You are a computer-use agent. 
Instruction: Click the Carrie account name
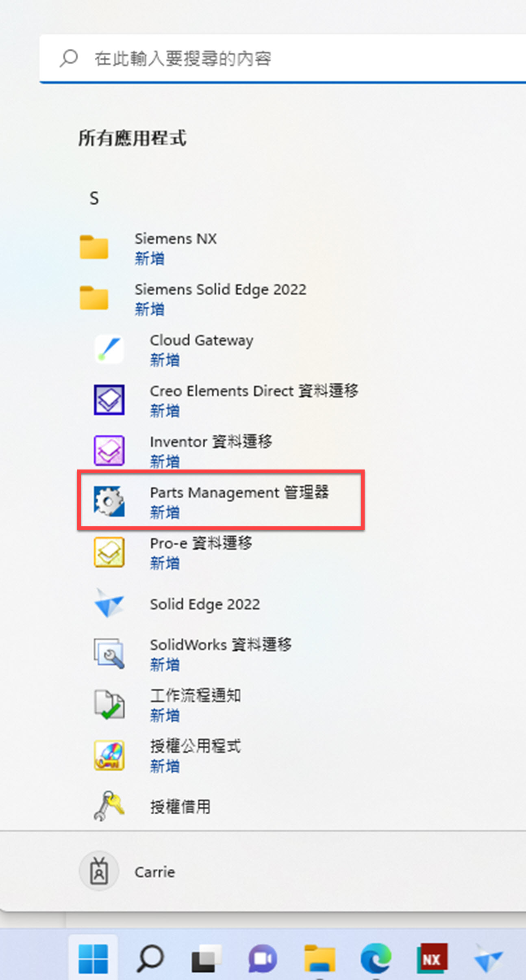(155, 872)
